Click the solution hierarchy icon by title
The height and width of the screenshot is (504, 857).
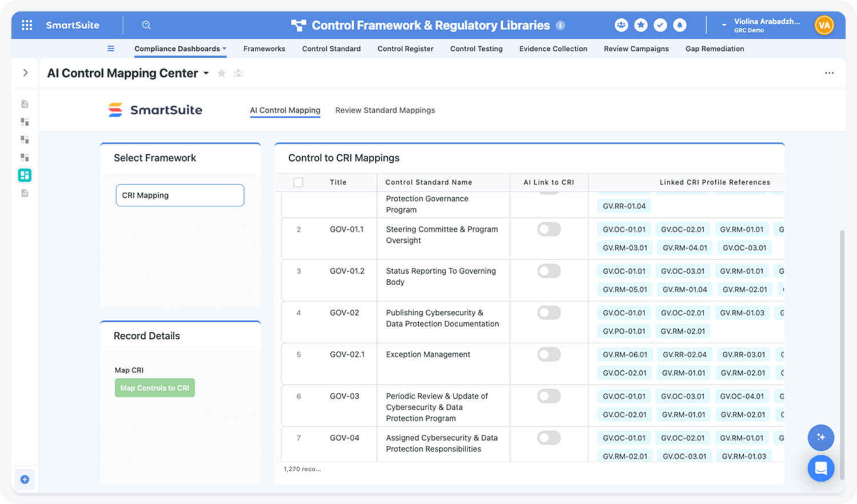point(298,25)
